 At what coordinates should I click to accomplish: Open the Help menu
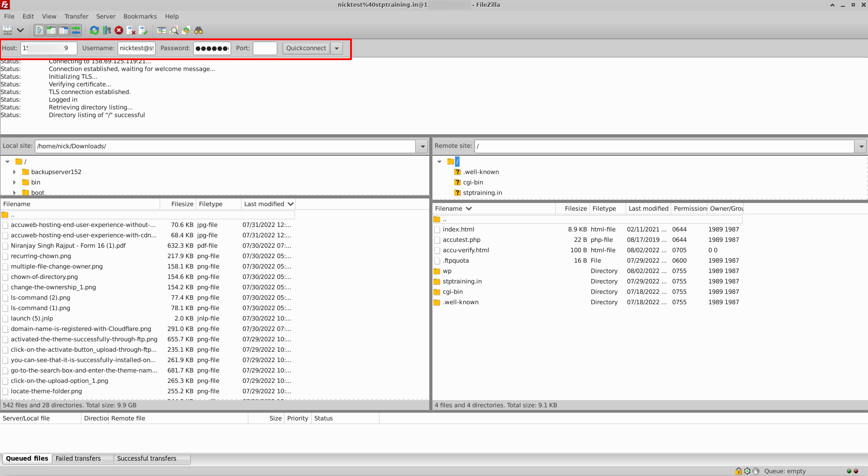tap(172, 16)
